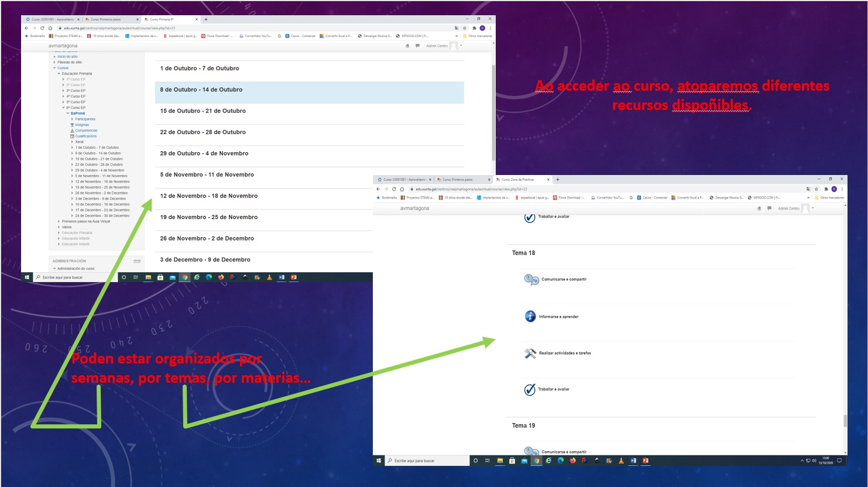The height and width of the screenshot is (487, 868).
Task: Click the Realizar actividades e tarefas tools icon
Action: pyautogui.click(x=530, y=354)
